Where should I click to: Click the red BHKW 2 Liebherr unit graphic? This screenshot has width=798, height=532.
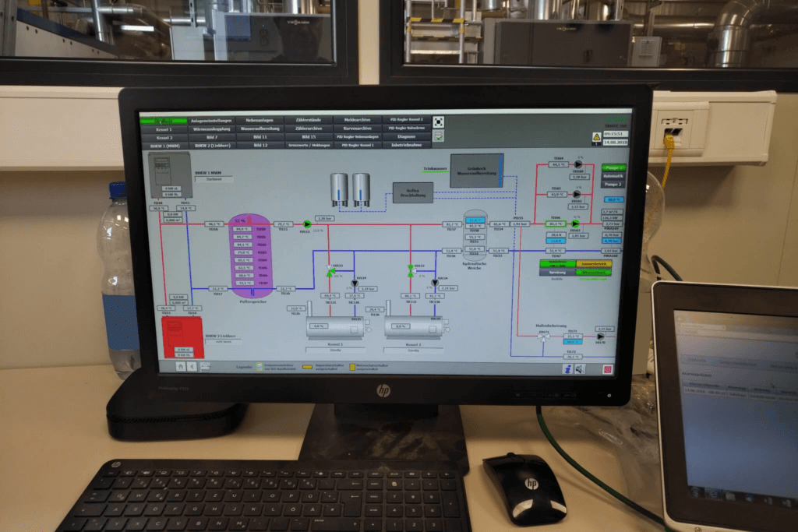(x=182, y=336)
